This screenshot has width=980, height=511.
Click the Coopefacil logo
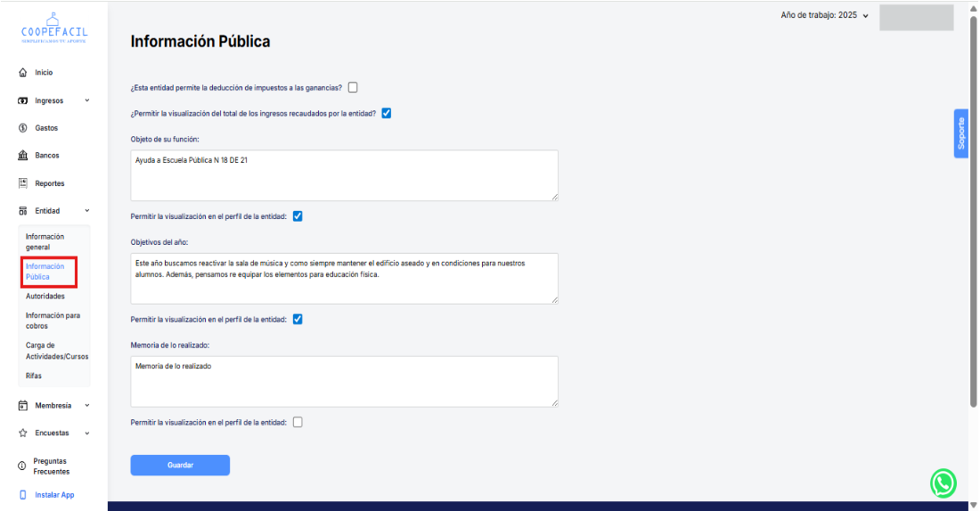(53, 28)
